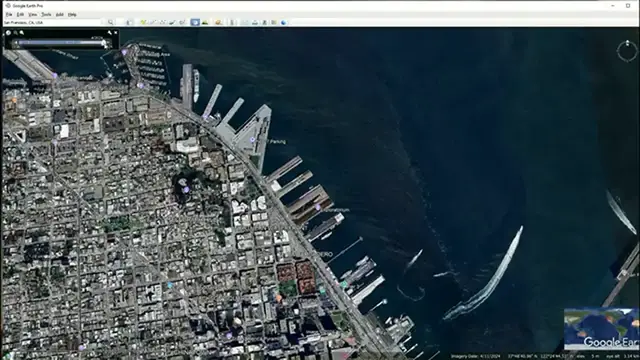Open the Add menu
This screenshot has height=360, width=640.
tap(60, 14)
